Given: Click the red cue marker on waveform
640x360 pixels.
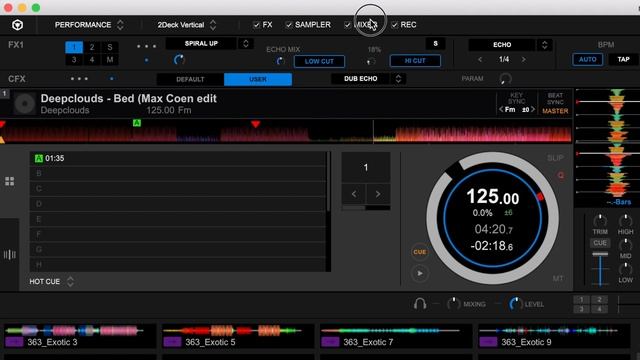Looking at the screenshot, I should (256, 124).
